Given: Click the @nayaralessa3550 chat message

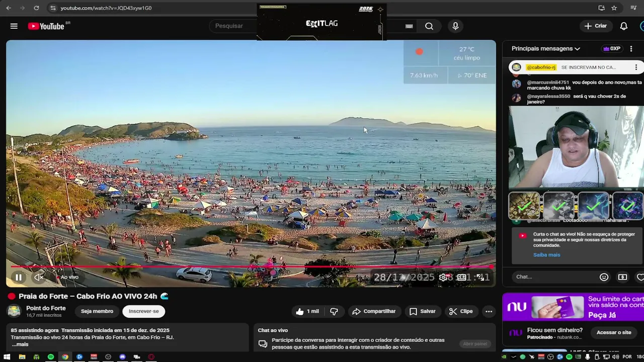Looking at the screenshot, I should 577,99.
